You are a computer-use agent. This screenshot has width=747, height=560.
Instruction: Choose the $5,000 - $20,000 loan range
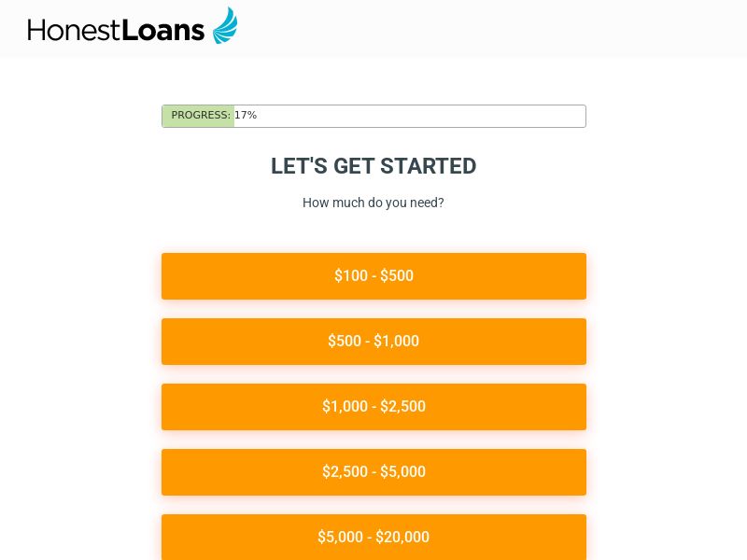(x=373, y=537)
